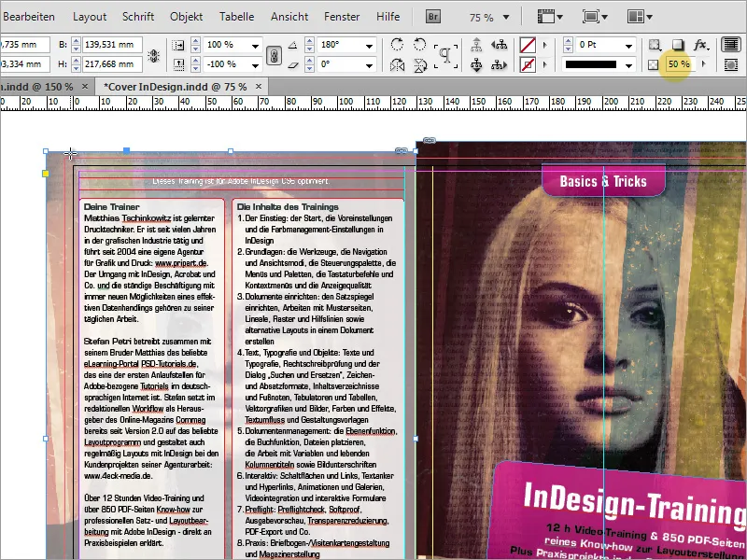Open zoom level 75 % dropdown

(506, 18)
